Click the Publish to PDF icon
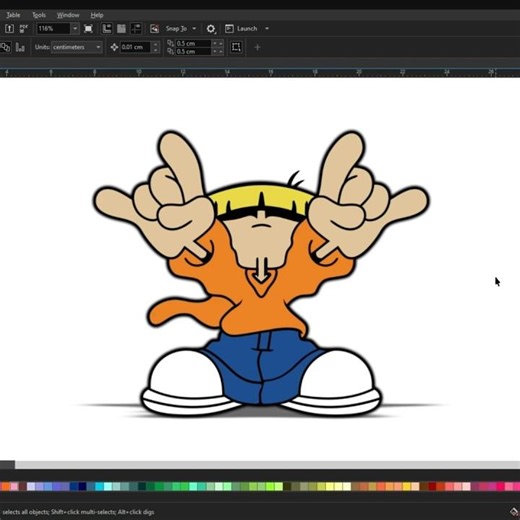The image size is (520, 520). click(x=23, y=29)
